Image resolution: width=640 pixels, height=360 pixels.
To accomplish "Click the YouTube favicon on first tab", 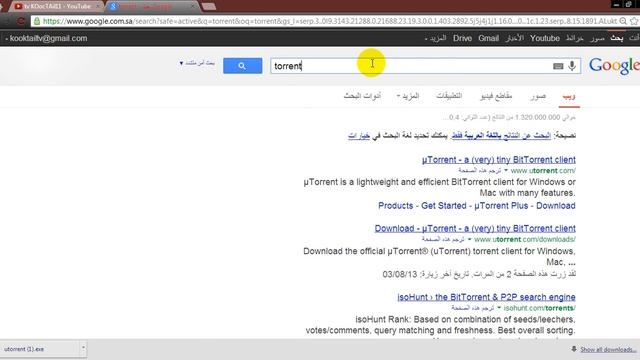I will [18, 6].
